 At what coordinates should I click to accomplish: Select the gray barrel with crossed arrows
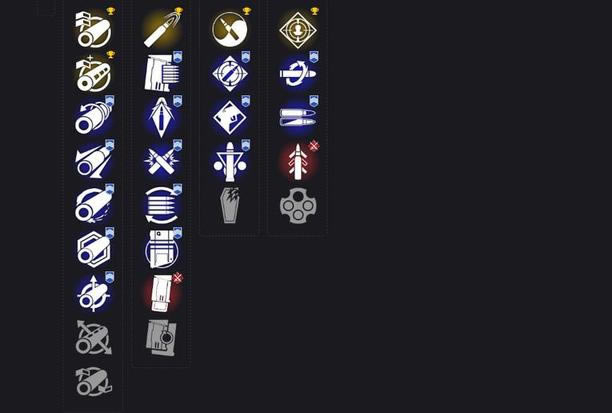click(x=94, y=338)
